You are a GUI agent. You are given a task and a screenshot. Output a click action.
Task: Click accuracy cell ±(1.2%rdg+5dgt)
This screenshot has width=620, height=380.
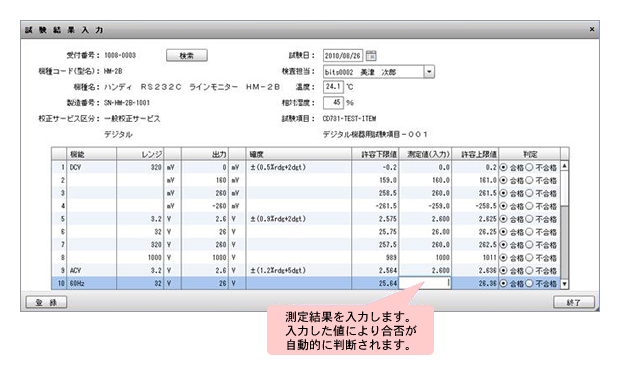(x=299, y=270)
